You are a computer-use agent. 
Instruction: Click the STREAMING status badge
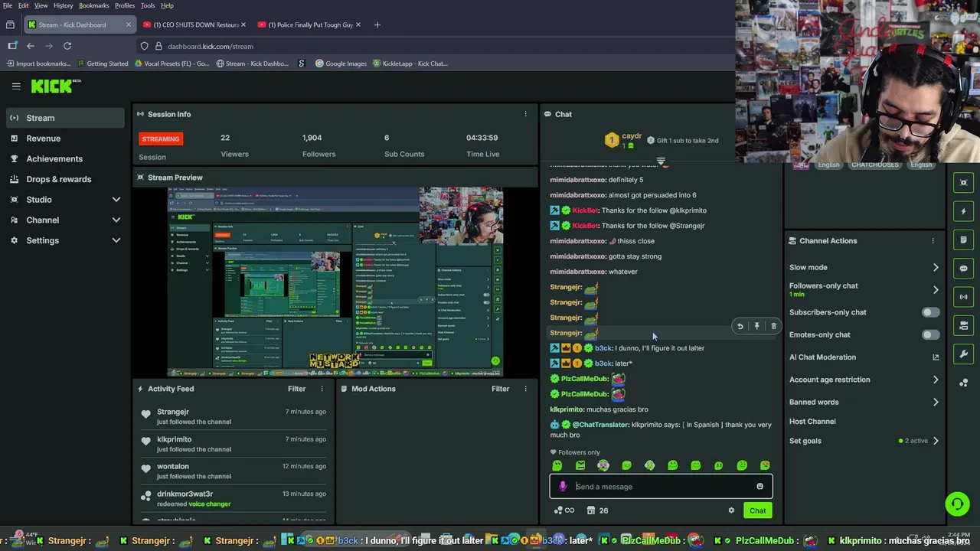(161, 139)
